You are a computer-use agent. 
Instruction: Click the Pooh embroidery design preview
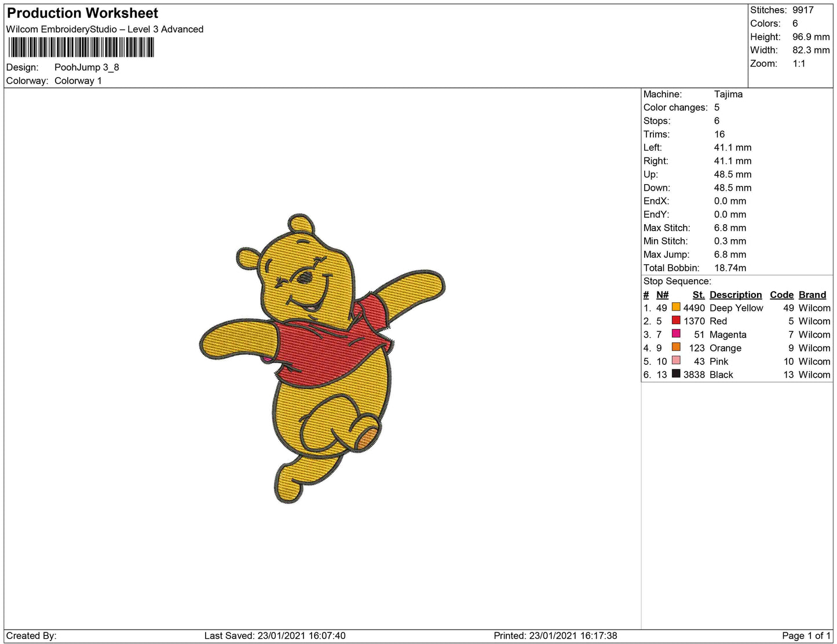tap(323, 358)
